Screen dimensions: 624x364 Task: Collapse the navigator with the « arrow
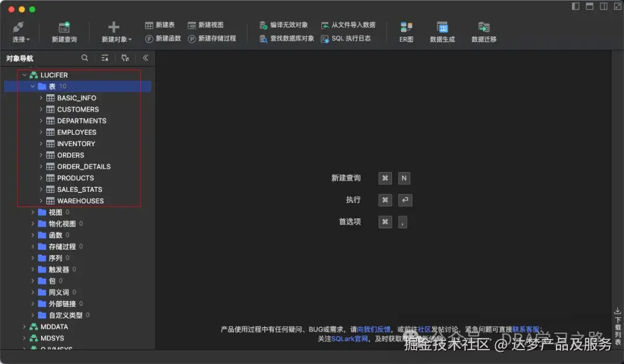pyautogui.click(x=145, y=58)
